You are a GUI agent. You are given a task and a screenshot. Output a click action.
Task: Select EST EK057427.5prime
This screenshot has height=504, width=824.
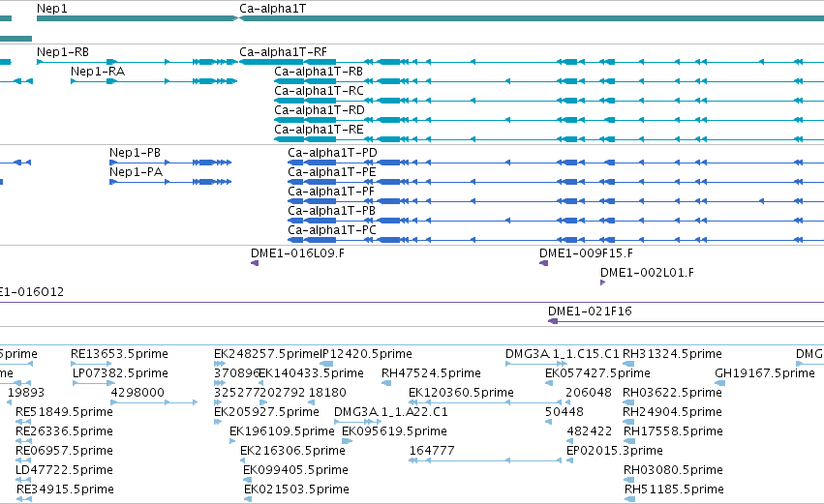pyautogui.click(x=597, y=373)
